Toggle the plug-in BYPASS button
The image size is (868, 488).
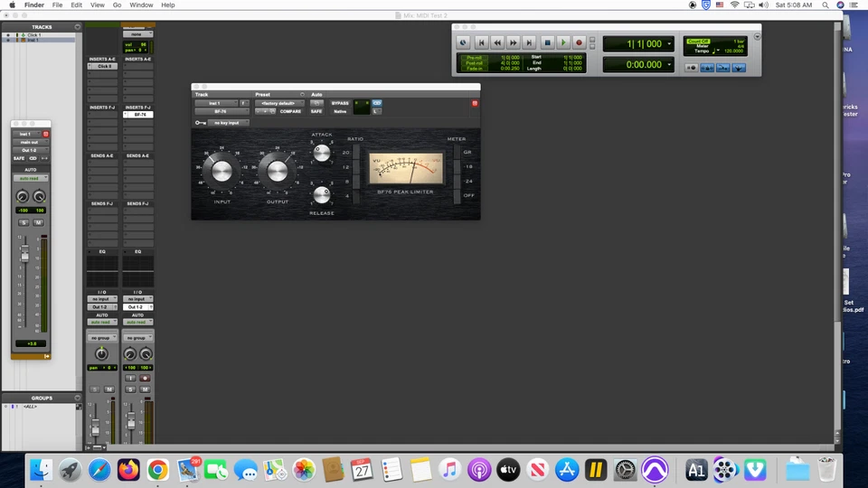[340, 103]
